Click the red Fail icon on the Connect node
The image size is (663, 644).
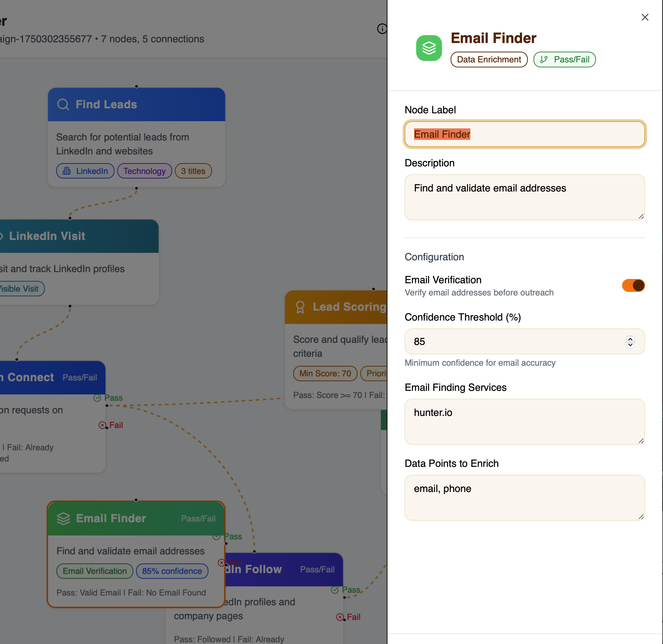point(102,425)
